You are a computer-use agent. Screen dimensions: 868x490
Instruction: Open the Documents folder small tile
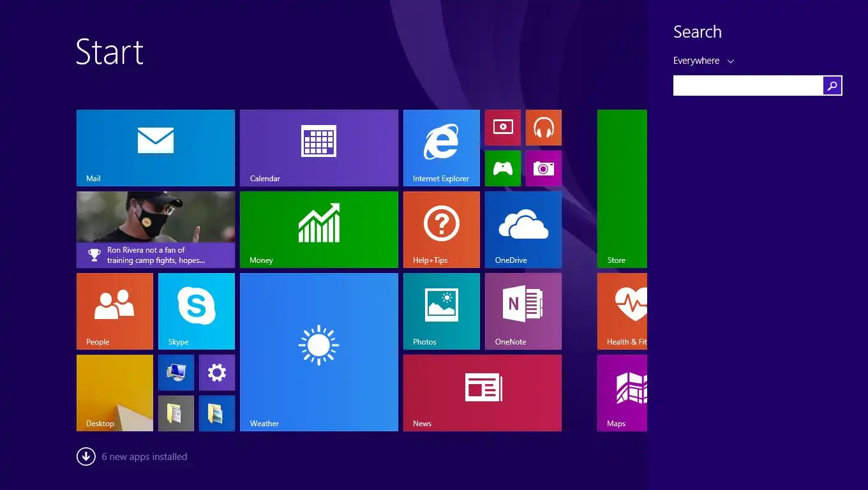[176, 413]
